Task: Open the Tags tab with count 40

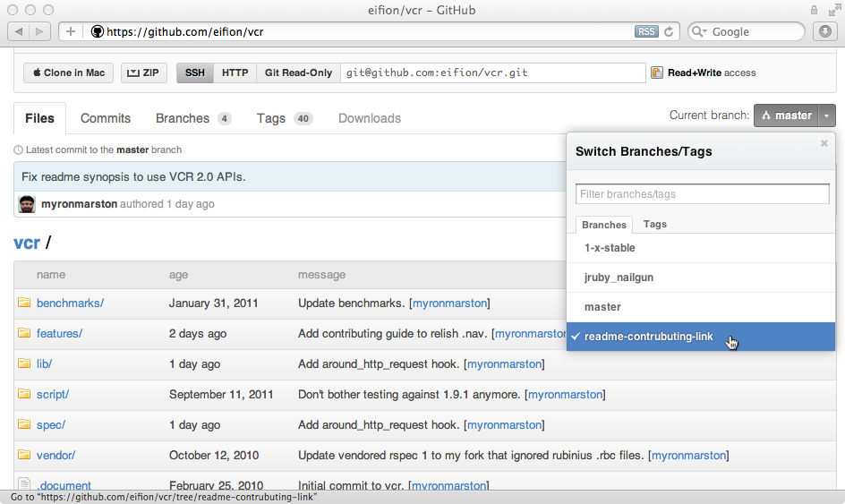Action: (285, 118)
